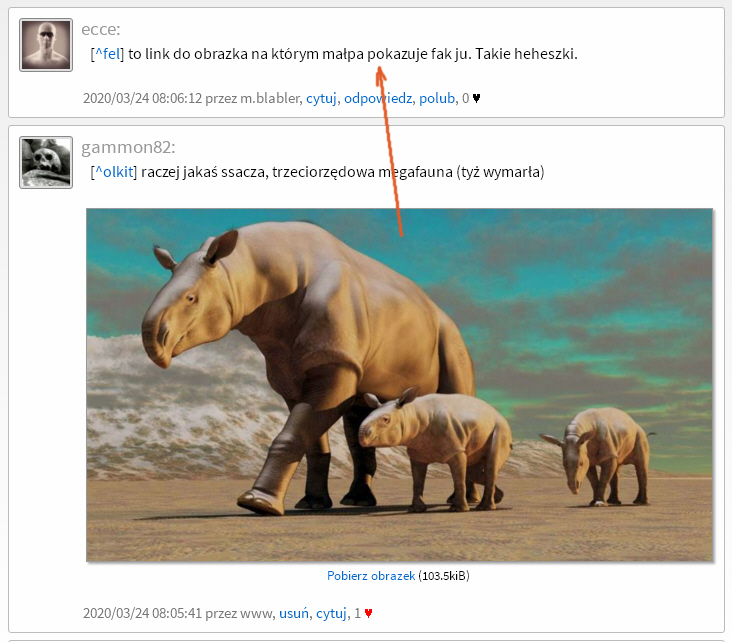Open the prehistoric rhino image
Screen dimensions: 732x642
click(x=400, y=385)
